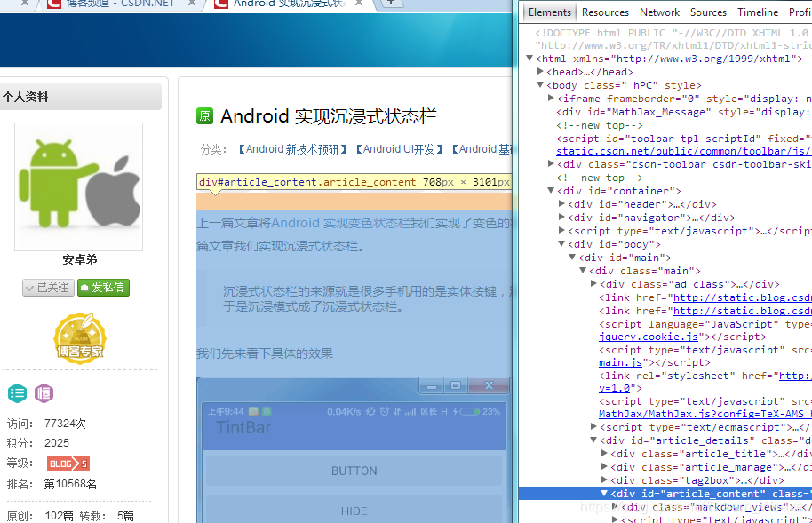Close the 博客频道 CSDN.NET browser tab
The width and height of the screenshot is (812, 523).
coord(192,3)
